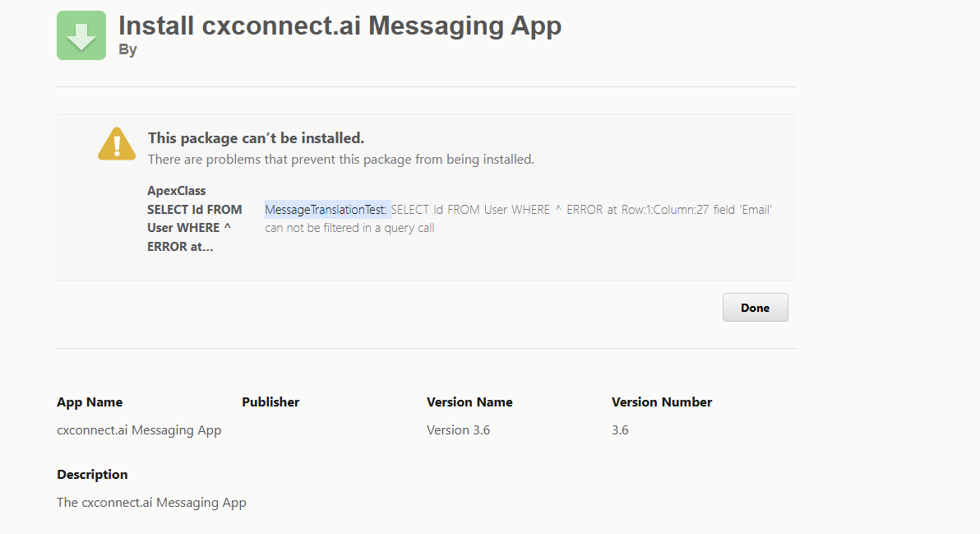The width and height of the screenshot is (980, 534).
Task: Click the ApexClass label
Action: click(x=176, y=190)
